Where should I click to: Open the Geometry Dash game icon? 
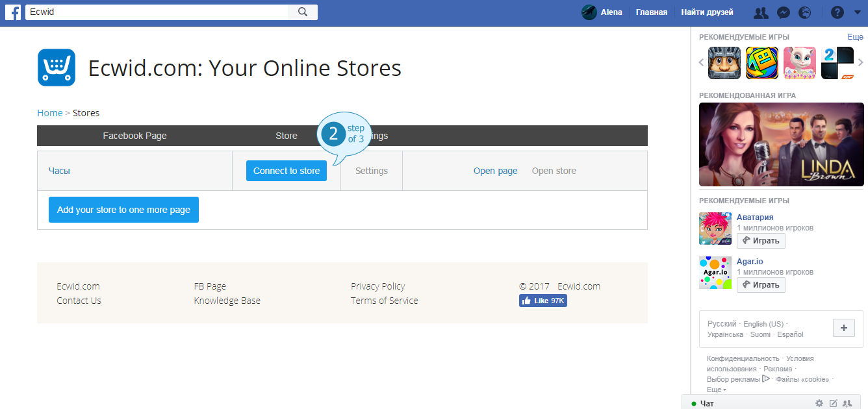(x=762, y=63)
